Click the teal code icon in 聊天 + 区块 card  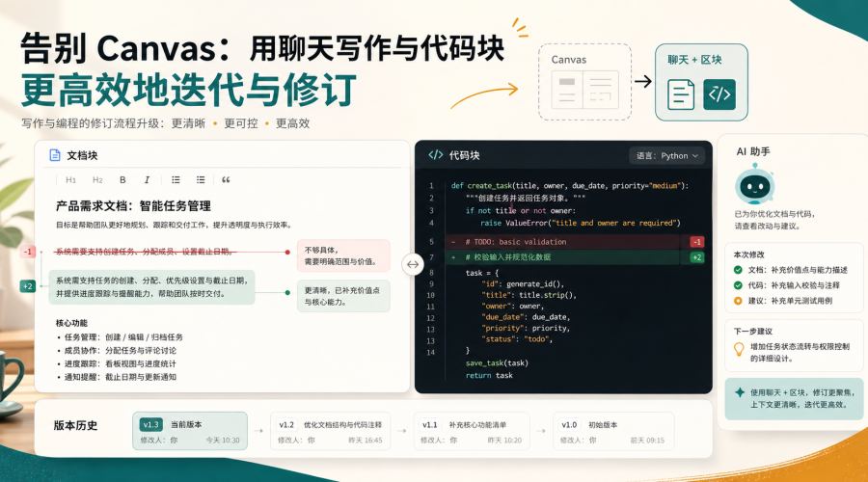pos(719,94)
